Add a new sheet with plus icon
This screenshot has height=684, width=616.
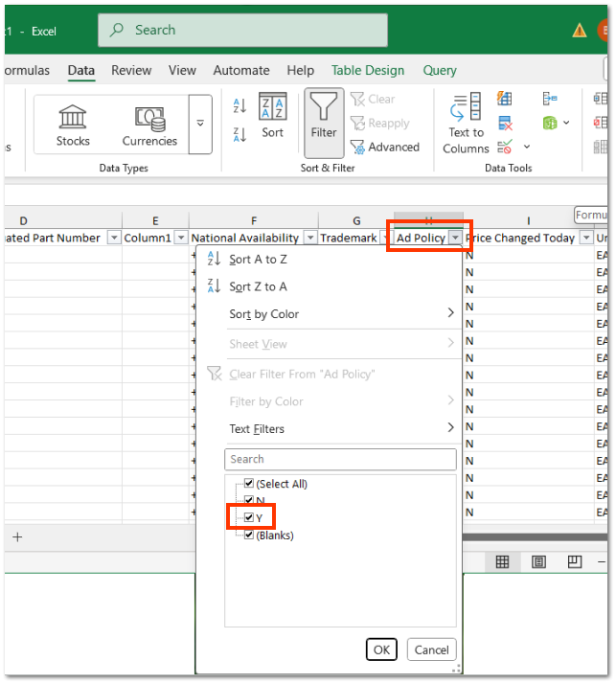click(x=17, y=537)
